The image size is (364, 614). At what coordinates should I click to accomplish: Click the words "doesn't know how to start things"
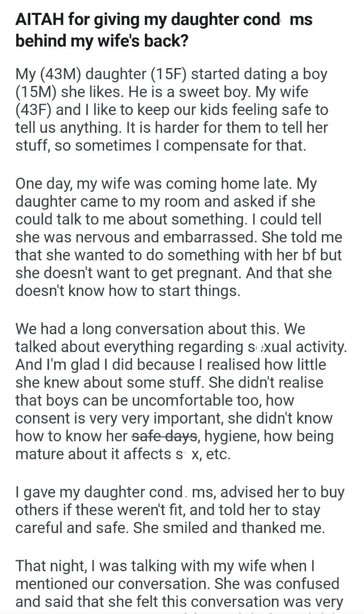click(x=128, y=291)
